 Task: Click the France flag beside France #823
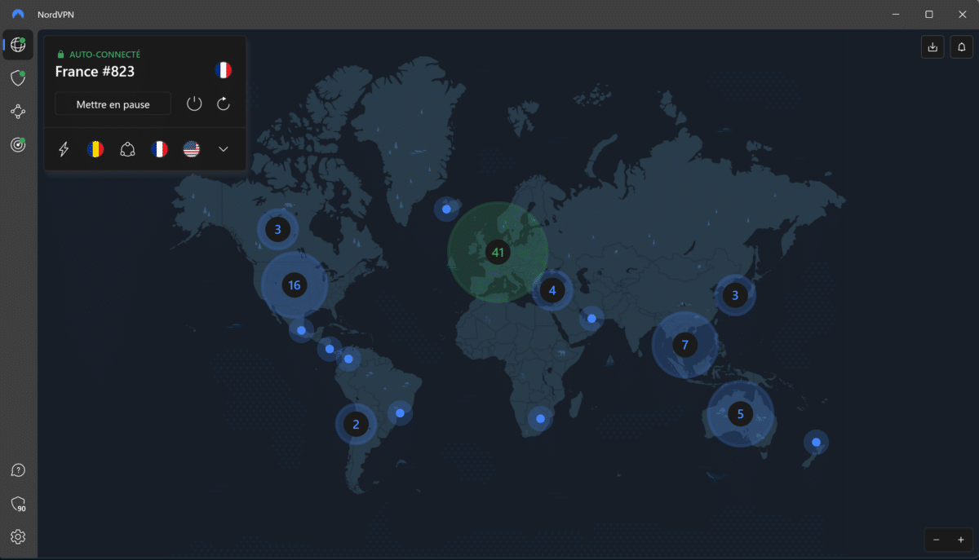pyautogui.click(x=224, y=70)
